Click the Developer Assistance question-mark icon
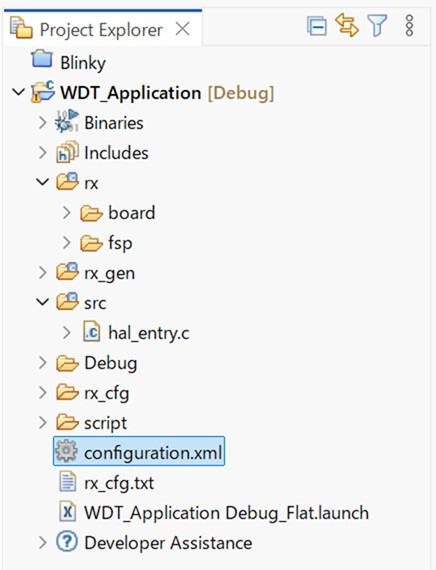The width and height of the screenshot is (436, 570). click(x=67, y=542)
